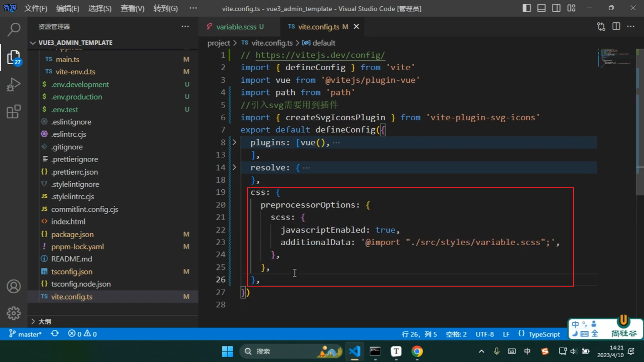Open Changes compare icon in editor toolbar
The width and height of the screenshot is (644, 362).
click(601, 26)
